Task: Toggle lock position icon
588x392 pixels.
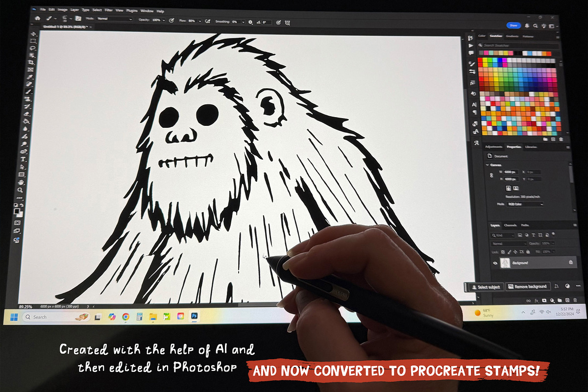Action: point(515,251)
